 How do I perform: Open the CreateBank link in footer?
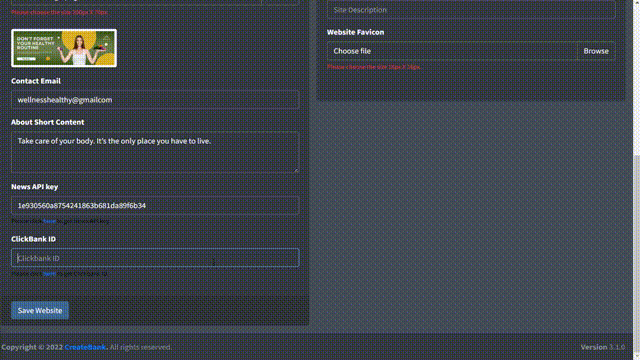pos(85,347)
